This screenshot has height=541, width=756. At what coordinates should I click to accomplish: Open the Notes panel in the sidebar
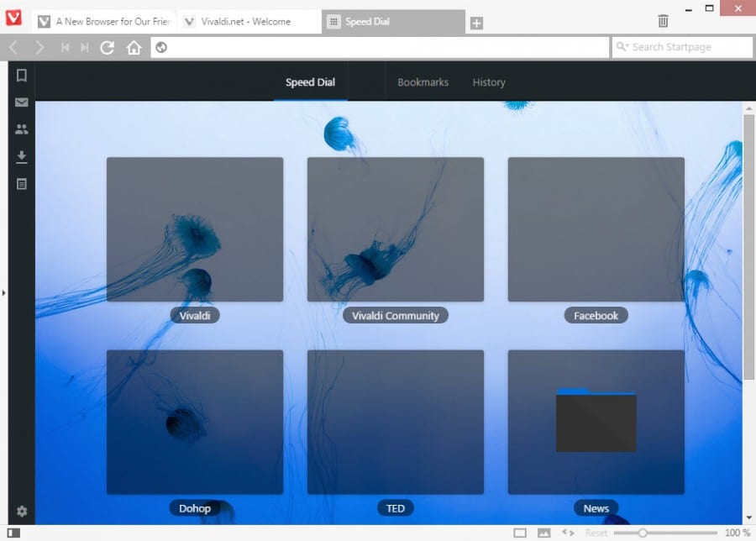[x=20, y=183]
